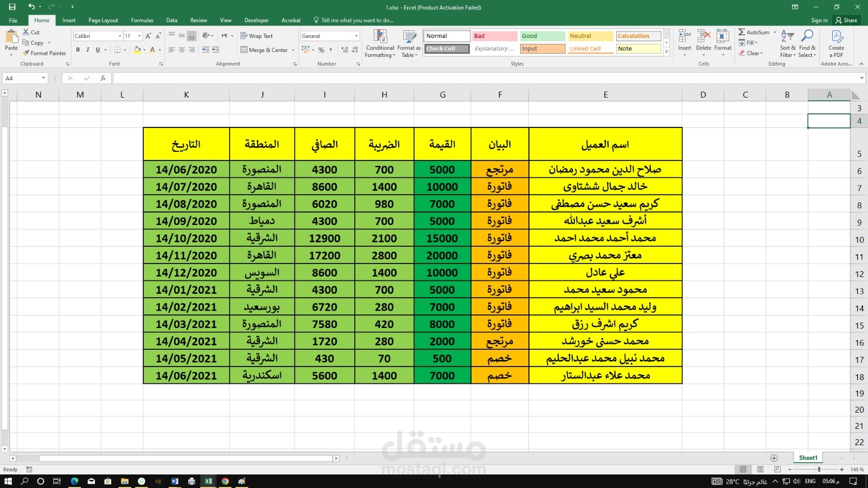Viewport: 868px width, 488px height.
Task: Click the Percent Style icon
Action: (x=321, y=50)
